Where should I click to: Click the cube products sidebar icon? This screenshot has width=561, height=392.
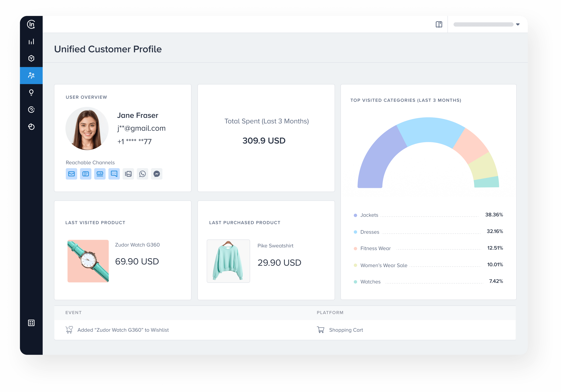pos(31,58)
